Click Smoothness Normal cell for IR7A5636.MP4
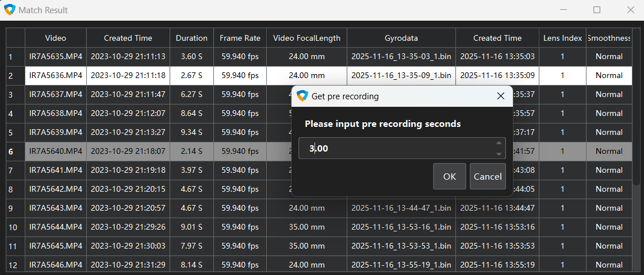 (x=609, y=75)
